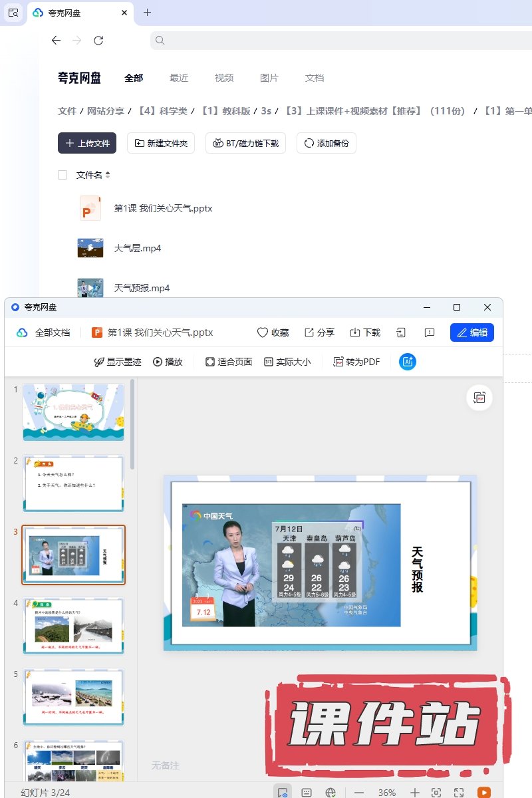Start slideshow from the orange play icon
Image resolution: width=532 pixels, height=798 pixels.
pos(483,793)
